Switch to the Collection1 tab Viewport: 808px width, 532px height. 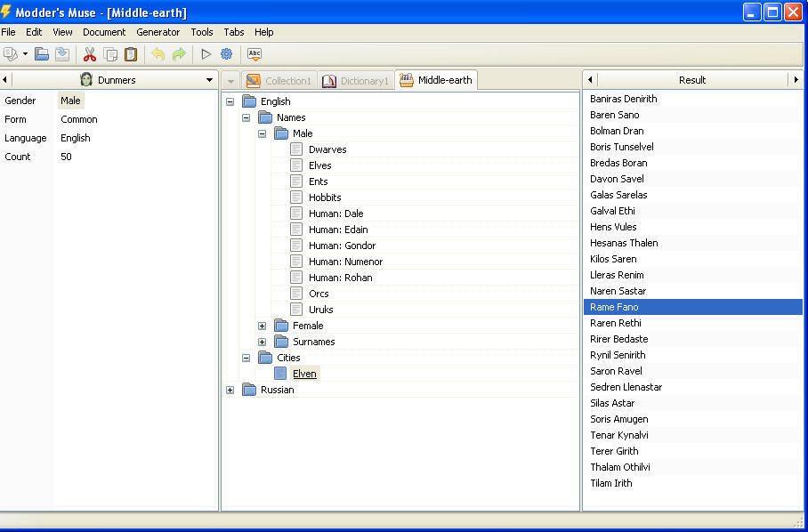click(279, 80)
